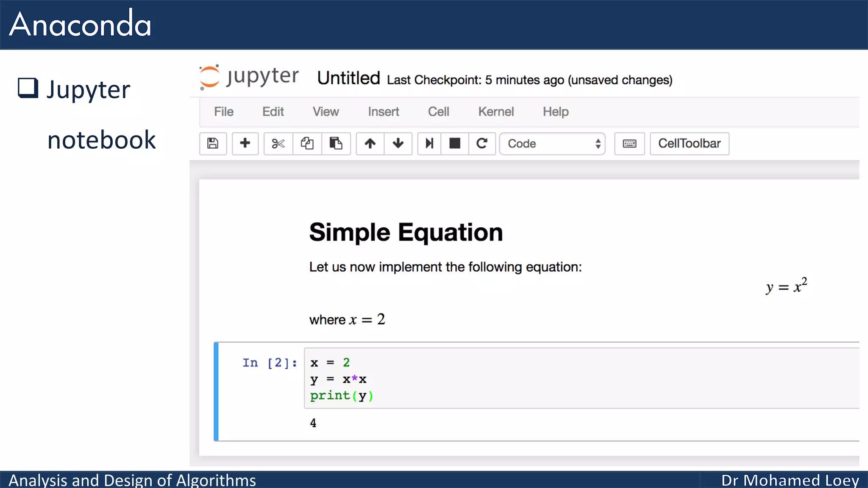Open the Code cell type dropdown
Screen dimensions: 868x488
pos(552,144)
